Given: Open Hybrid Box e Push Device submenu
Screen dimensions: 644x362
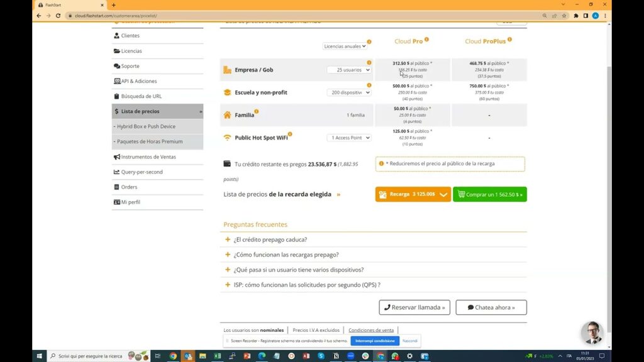Looking at the screenshot, I should tap(157, 126).
